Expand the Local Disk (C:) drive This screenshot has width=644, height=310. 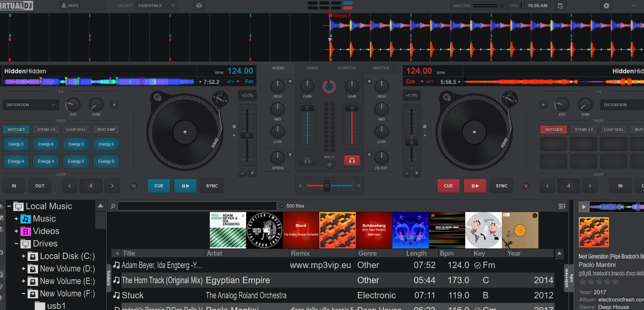[x=23, y=256]
